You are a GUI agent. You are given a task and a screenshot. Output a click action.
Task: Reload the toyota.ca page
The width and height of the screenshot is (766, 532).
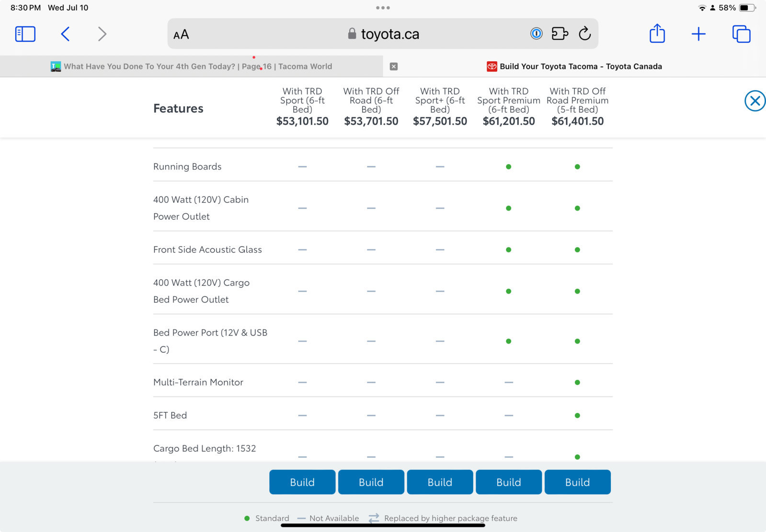tap(585, 34)
